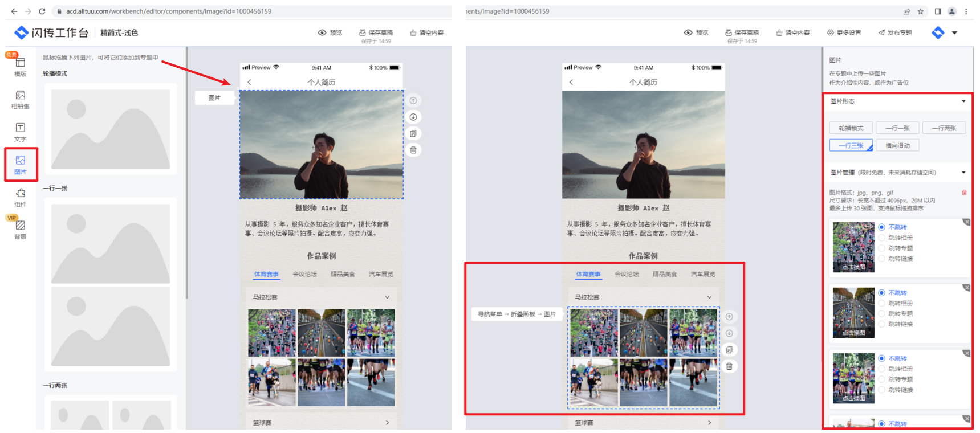Viewport: 980px width, 433px height.
Task: Open the 模版 templates panel in sidebar
Action: point(20,67)
